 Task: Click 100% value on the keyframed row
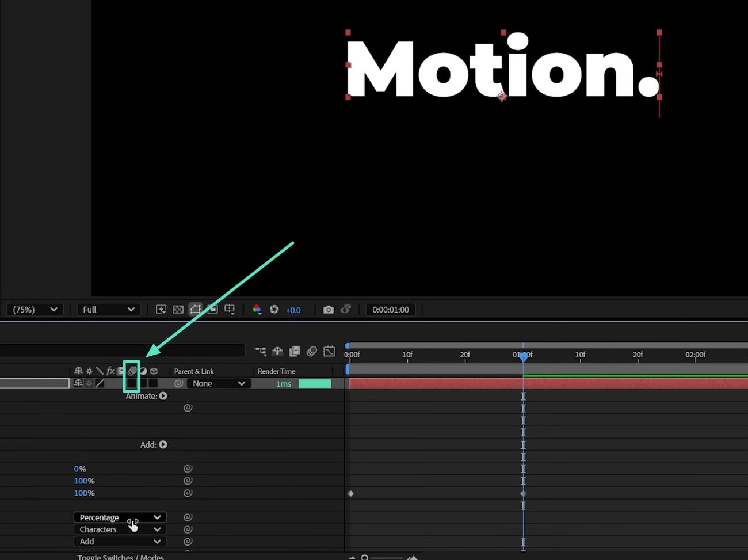84,493
